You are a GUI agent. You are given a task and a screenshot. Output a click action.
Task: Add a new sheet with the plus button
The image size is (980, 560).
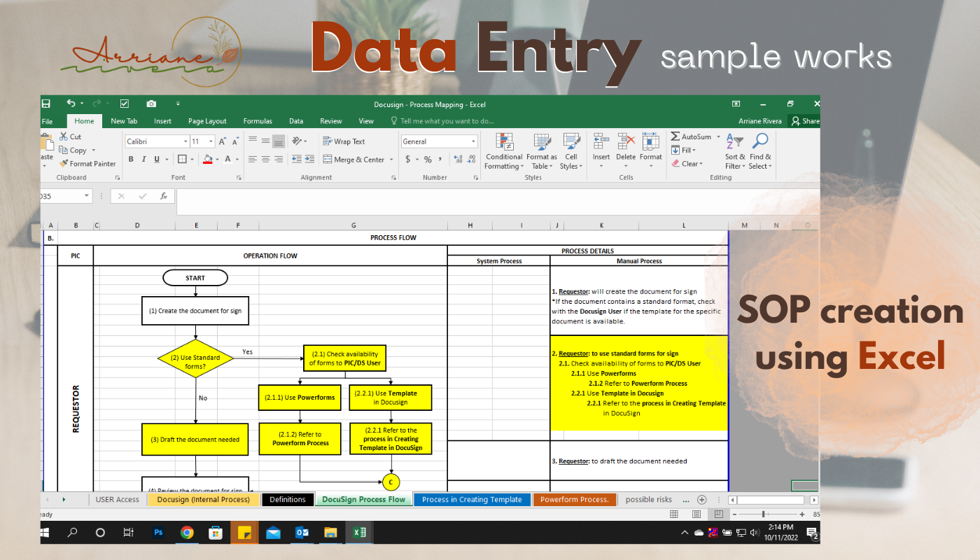tap(702, 500)
